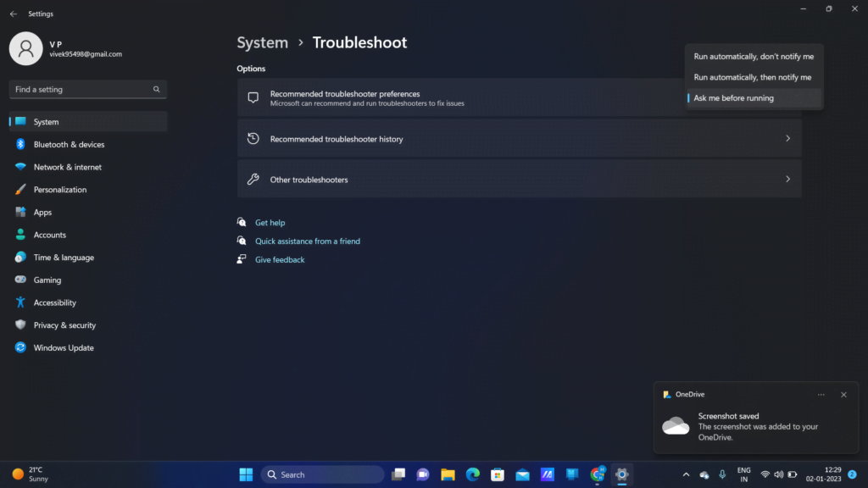Open Microsoft Store from taskbar
The image size is (868, 488).
click(498, 474)
